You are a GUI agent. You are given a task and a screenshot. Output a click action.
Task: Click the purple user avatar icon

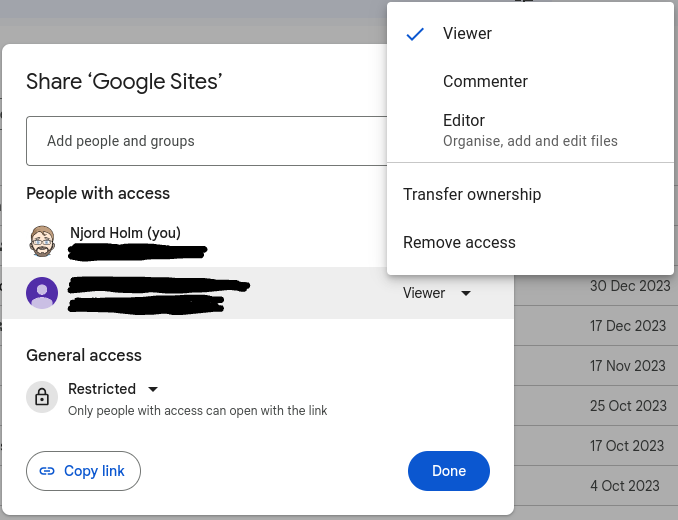pyautogui.click(x=42, y=293)
